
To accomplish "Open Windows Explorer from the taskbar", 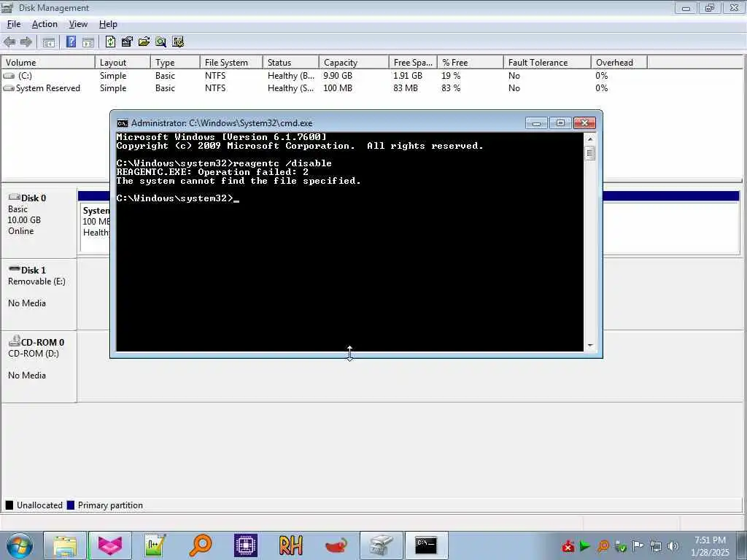I will pos(65,545).
